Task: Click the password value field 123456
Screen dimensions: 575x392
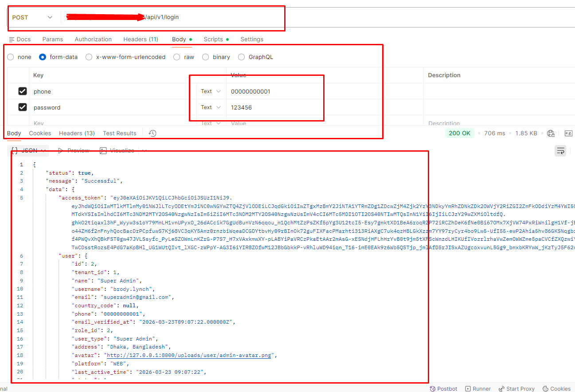Action: pos(242,107)
